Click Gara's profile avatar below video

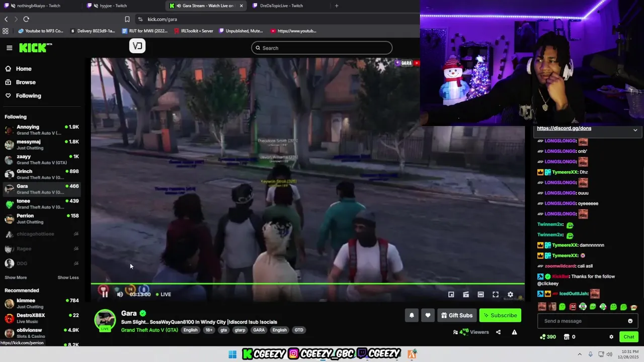tap(105, 320)
